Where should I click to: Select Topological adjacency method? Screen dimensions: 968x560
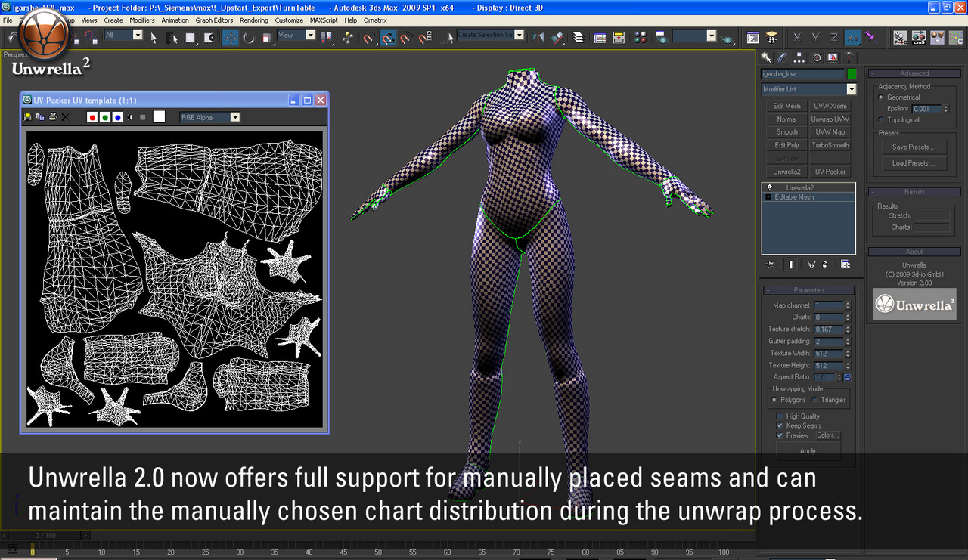pyautogui.click(x=880, y=120)
